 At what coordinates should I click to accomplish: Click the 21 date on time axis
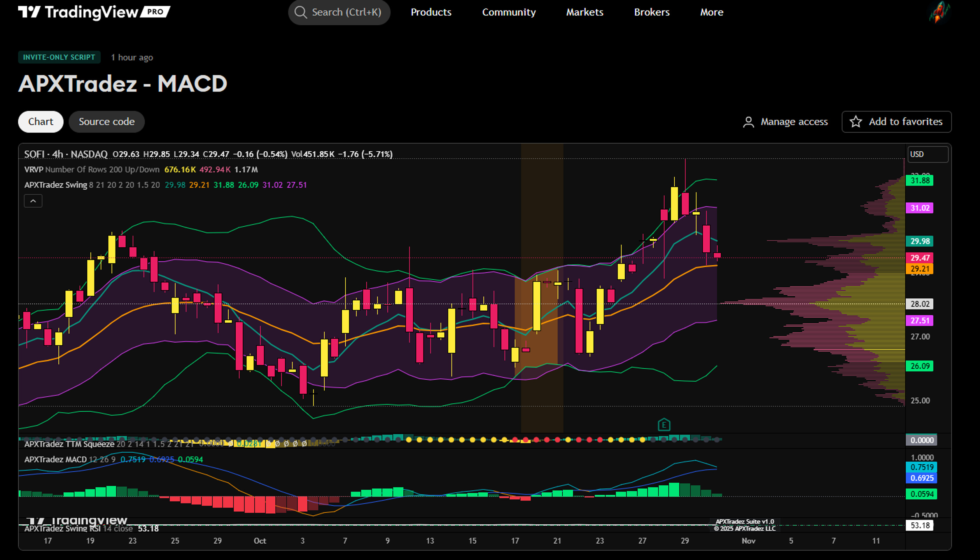pyautogui.click(x=557, y=541)
